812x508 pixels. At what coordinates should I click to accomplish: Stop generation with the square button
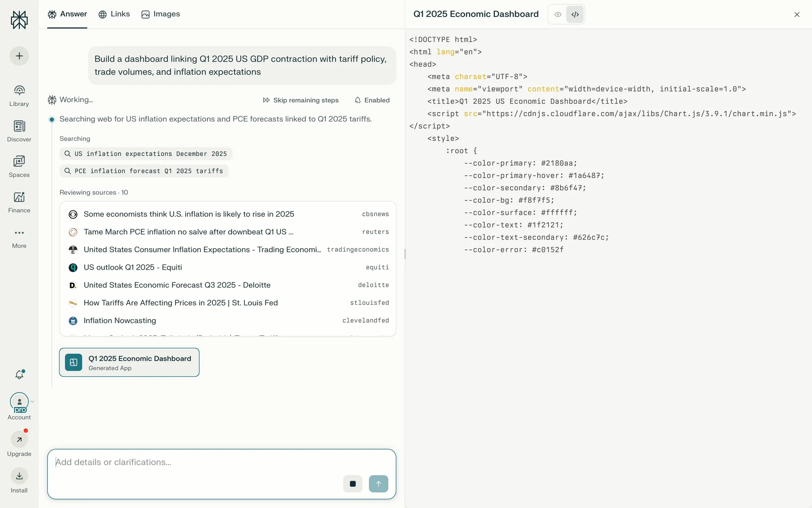[x=353, y=484]
